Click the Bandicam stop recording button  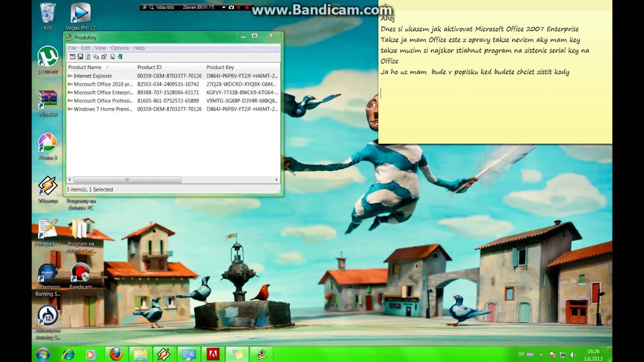(x=247, y=8)
